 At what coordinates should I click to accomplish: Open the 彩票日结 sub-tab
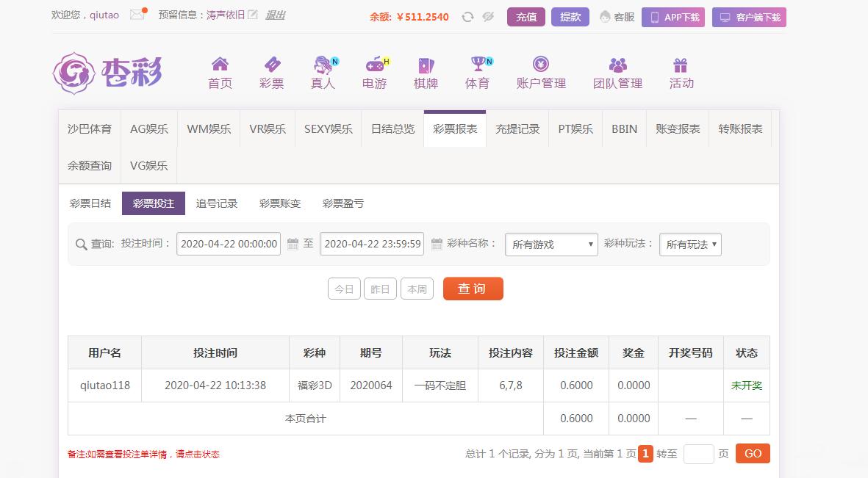pos(90,203)
